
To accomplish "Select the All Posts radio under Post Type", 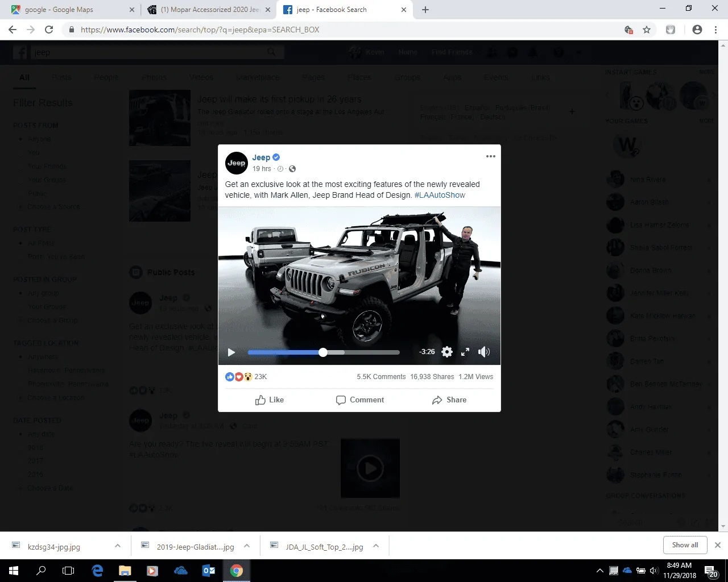I will (21, 243).
